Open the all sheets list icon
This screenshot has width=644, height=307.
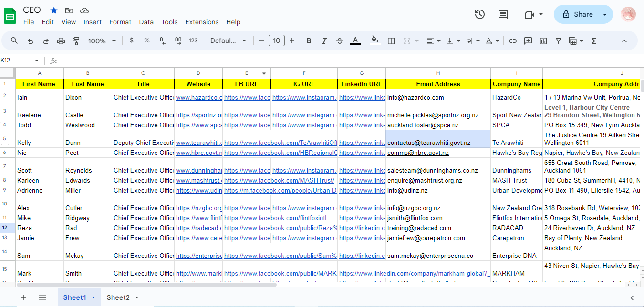click(42, 297)
